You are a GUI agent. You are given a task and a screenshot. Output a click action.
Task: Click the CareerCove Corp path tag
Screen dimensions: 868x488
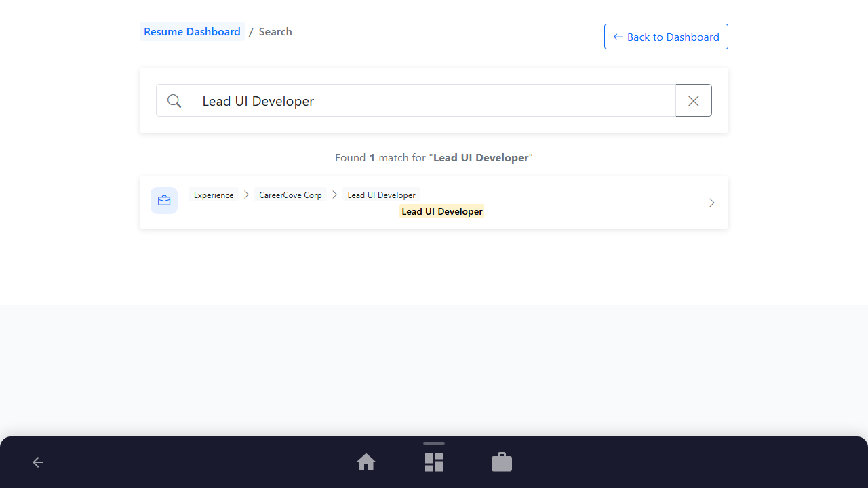290,195
